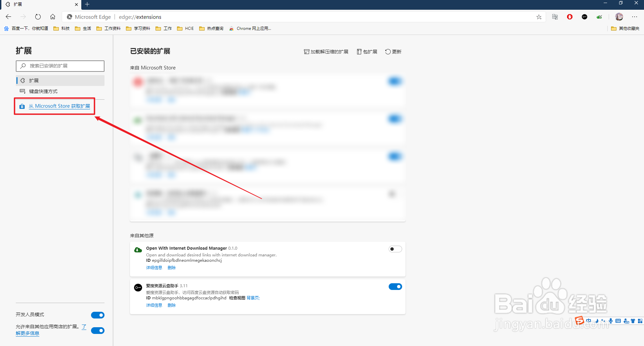Click the 包扩展 button
This screenshot has width=644, height=346.
[367, 52]
